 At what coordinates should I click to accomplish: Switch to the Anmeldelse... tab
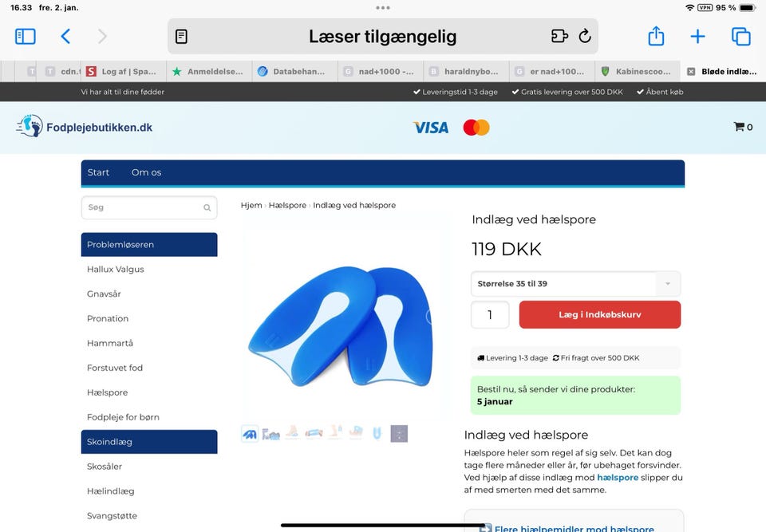point(208,71)
